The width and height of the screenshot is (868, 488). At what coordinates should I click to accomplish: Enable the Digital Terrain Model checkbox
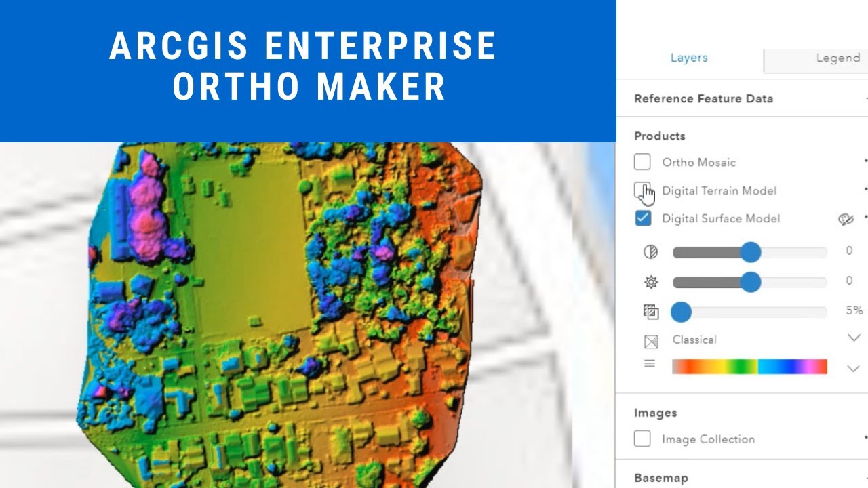click(642, 190)
